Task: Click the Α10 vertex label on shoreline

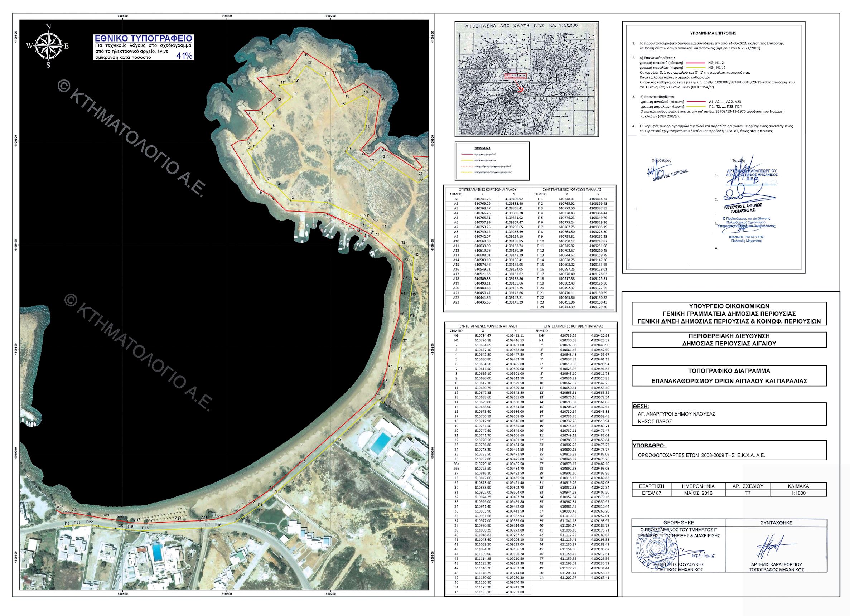Action: coord(302,462)
